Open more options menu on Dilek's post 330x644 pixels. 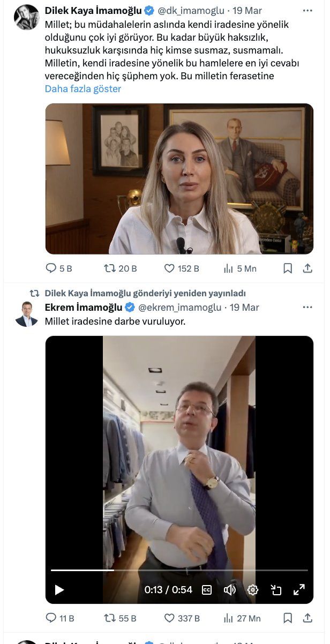pyautogui.click(x=307, y=10)
